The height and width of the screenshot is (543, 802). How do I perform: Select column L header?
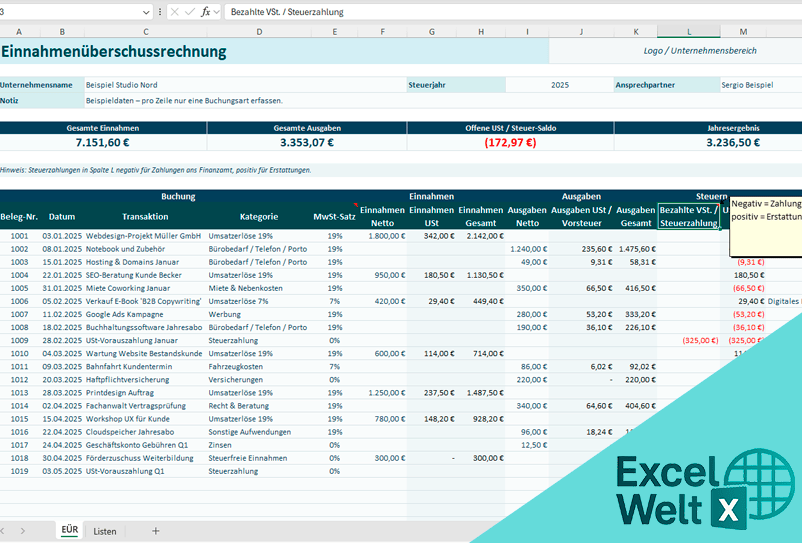pyautogui.click(x=689, y=32)
